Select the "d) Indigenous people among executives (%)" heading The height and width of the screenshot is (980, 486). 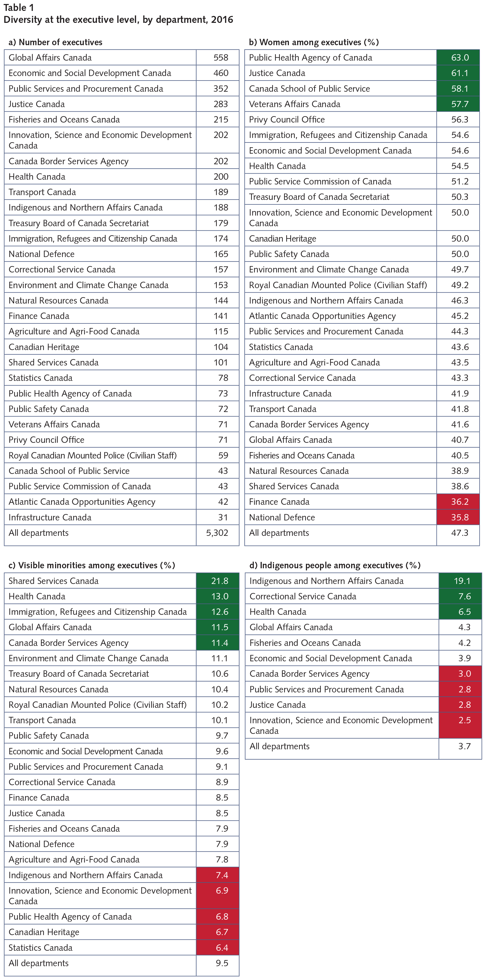click(335, 565)
